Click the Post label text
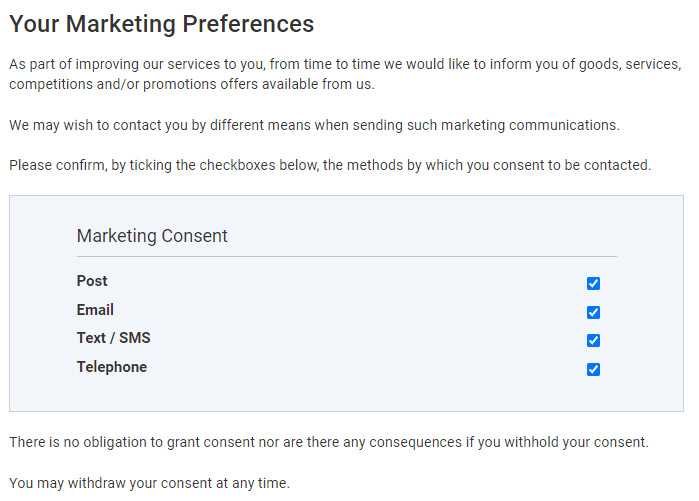 pos(92,281)
